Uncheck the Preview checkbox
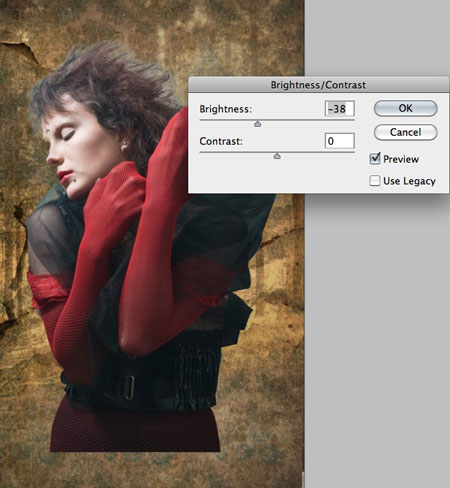This screenshot has height=488, width=450. (x=375, y=159)
